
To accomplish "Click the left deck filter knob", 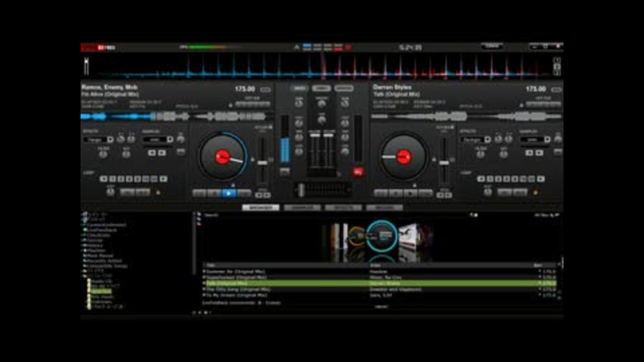I will tap(103, 154).
